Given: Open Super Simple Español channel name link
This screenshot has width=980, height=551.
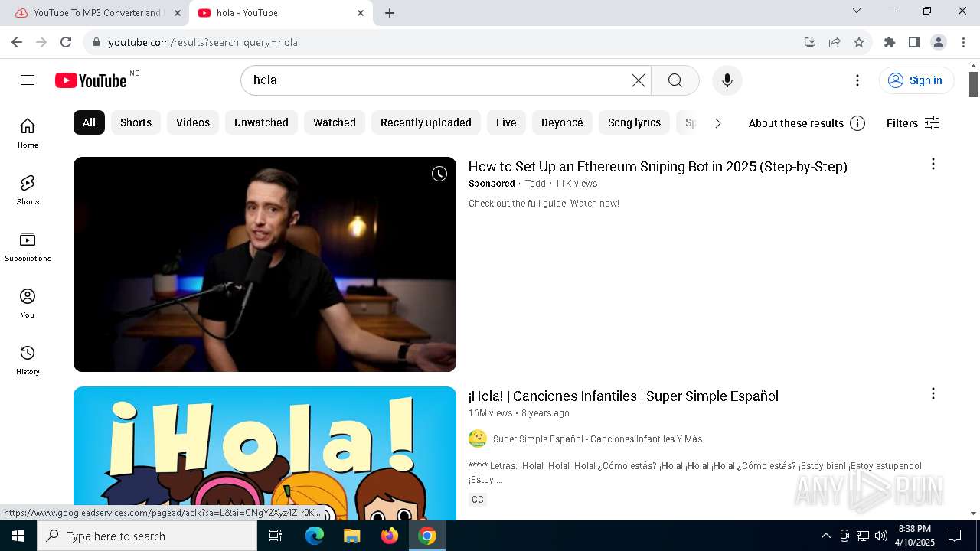Looking at the screenshot, I should point(597,439).
